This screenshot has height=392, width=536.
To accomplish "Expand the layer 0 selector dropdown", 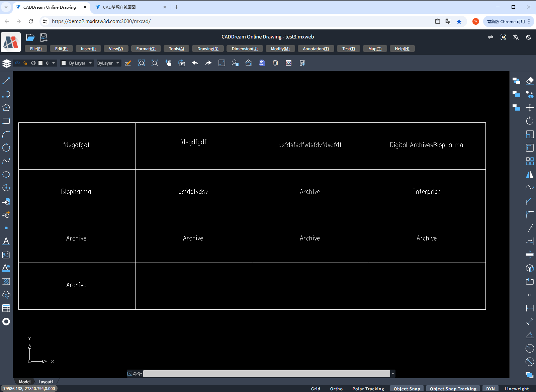I will tap(53, 63).
